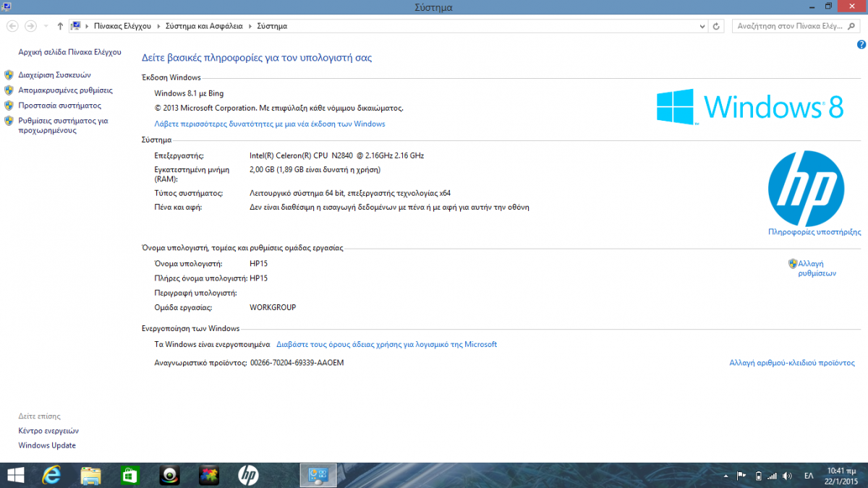
Task: Click the active System window taskbar button
Action: (x=319, y=475)
